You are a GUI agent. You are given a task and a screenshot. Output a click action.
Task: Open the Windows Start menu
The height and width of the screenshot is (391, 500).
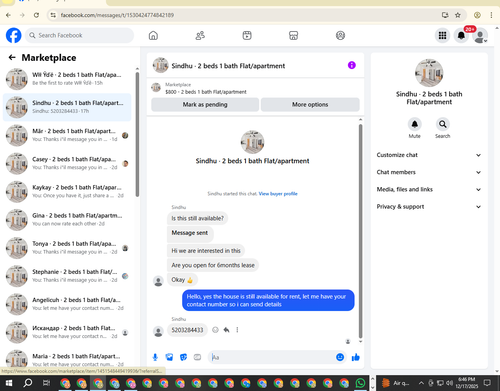(9, 383)
